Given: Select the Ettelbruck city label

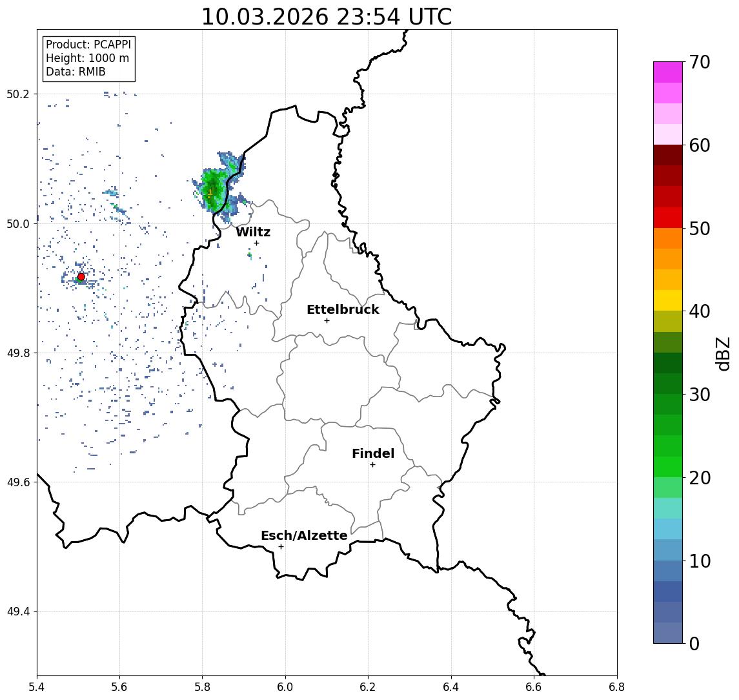Looking at the screenshot, I should click(x=343, y=309).
